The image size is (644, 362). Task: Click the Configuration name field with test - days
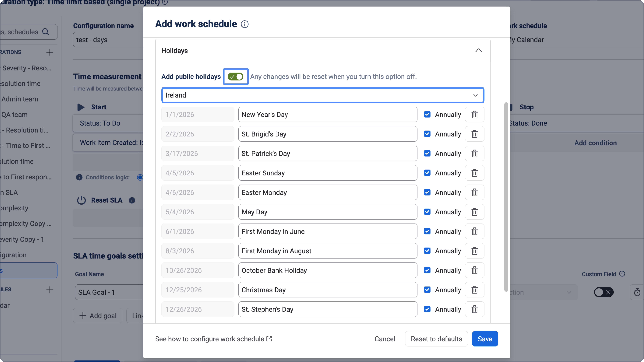click(x=108, y=40)
